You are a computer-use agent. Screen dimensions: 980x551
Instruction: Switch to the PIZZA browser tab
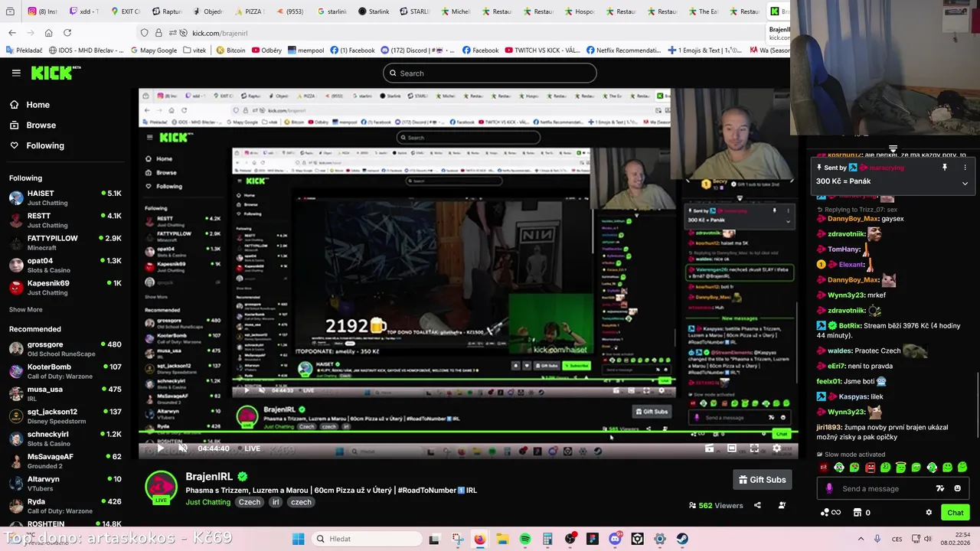tap(249, 11)
